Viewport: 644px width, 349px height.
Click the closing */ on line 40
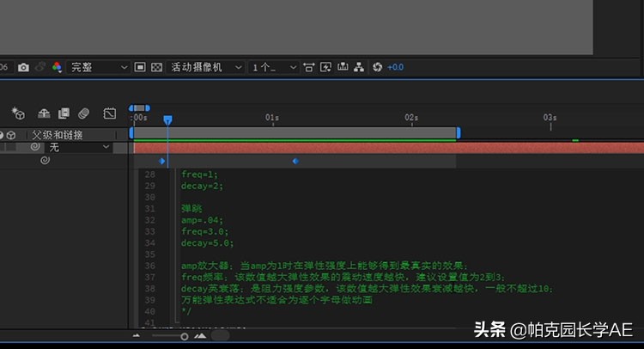click(186, 311)
